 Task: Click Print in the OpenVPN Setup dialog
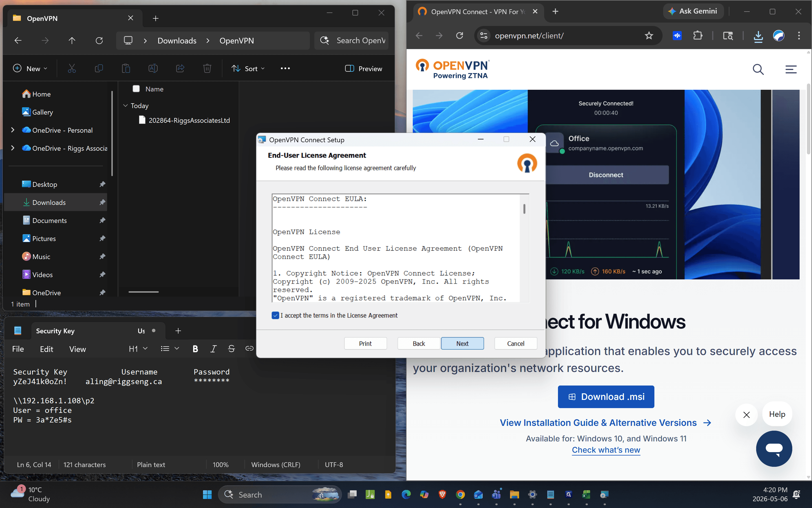point(365,343)
